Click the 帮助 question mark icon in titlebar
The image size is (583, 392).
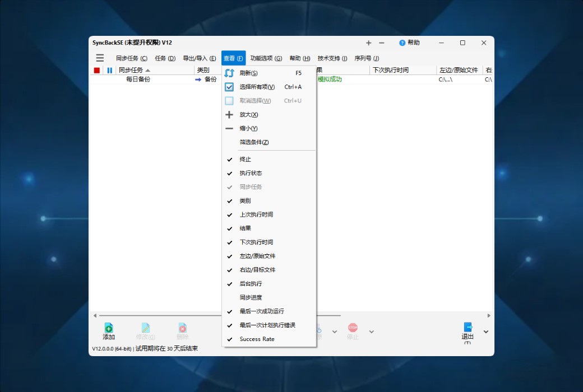click(402, 43)
